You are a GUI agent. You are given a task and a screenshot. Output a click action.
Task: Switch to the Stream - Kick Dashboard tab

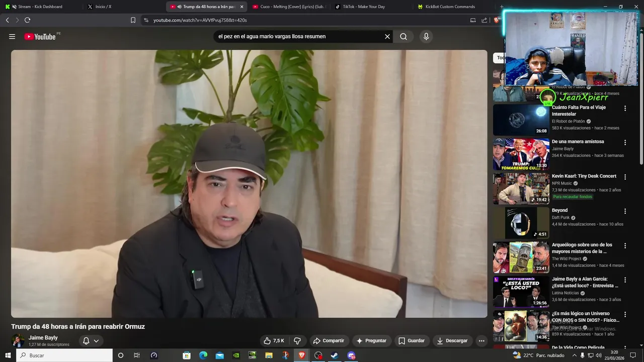coord(40,7)
